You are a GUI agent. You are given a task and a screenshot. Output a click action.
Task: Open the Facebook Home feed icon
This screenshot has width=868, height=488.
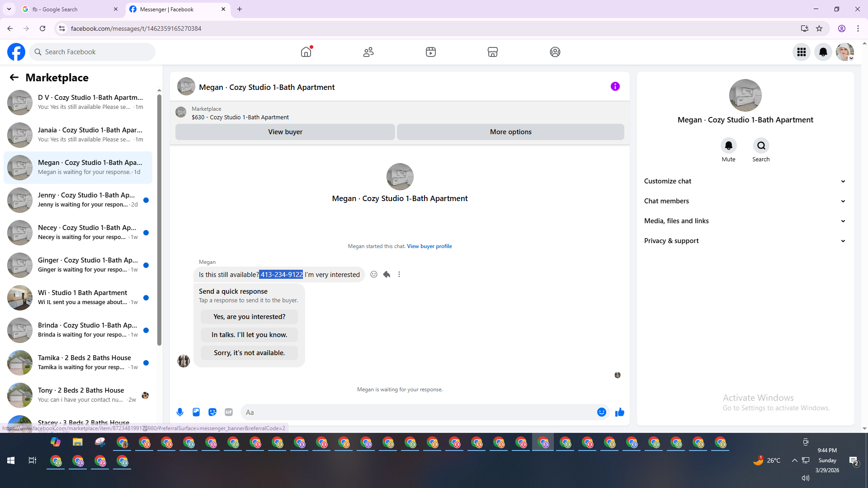tap(306, 52)
